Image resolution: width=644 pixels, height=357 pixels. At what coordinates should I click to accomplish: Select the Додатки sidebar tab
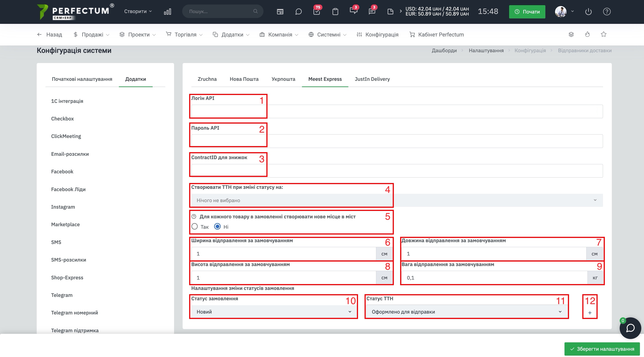[x=136, y=79]
